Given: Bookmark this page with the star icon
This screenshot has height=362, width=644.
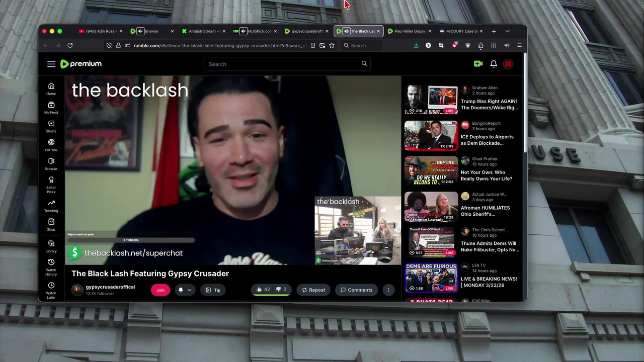Looking at the screenshot, I should (x=332, y=45).
